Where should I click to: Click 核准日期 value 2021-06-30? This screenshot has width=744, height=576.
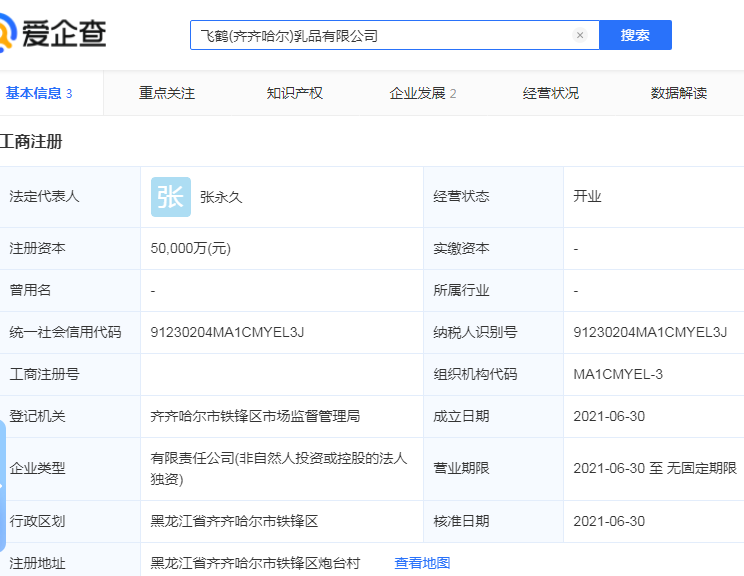tap(609, 521)
